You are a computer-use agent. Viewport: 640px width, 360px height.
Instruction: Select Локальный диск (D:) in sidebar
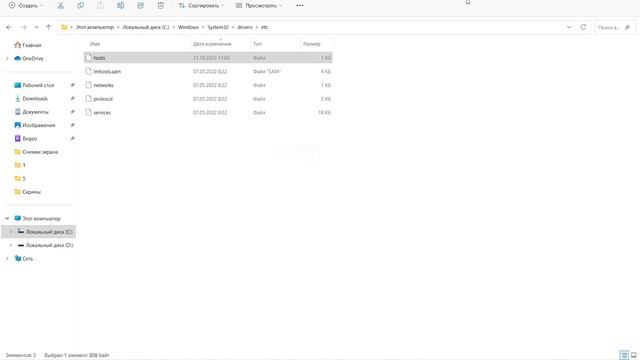[45, 245]
